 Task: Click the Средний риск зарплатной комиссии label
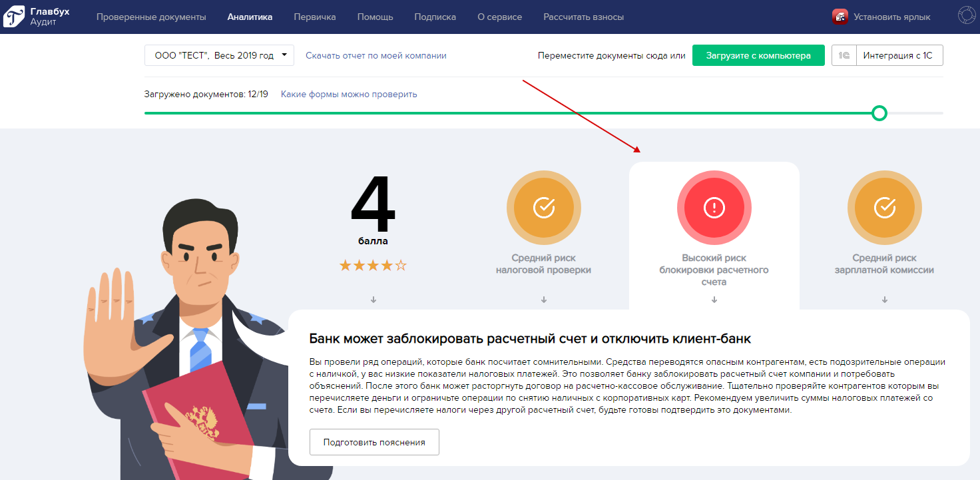pos(885,264)
